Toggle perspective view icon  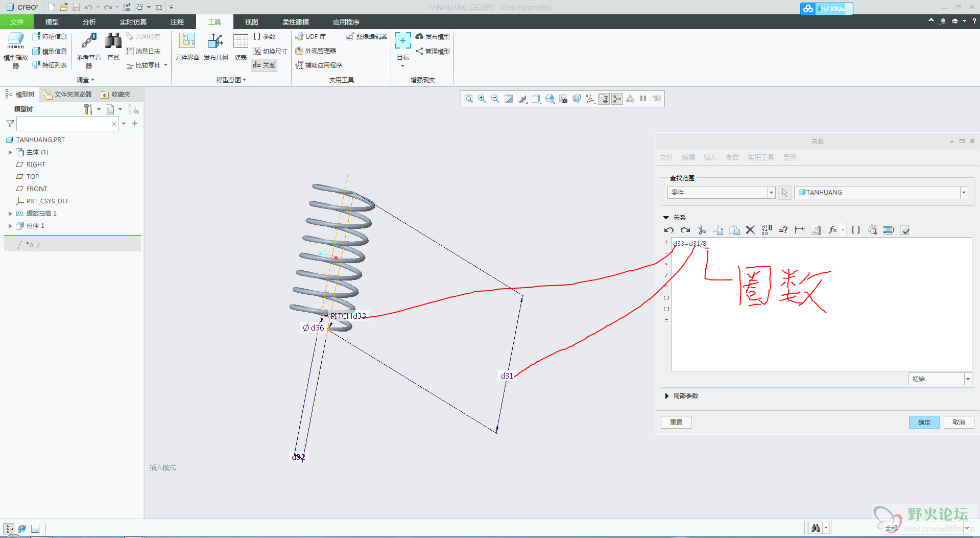[x=577, y=99]
